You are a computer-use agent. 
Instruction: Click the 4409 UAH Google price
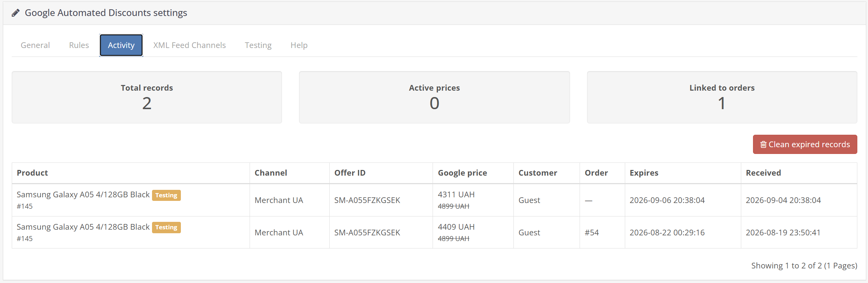(x=456, y=227)
